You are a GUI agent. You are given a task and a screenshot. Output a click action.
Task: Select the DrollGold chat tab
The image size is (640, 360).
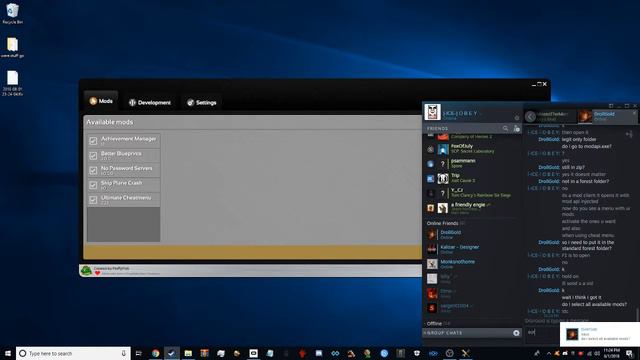point(607,116)
